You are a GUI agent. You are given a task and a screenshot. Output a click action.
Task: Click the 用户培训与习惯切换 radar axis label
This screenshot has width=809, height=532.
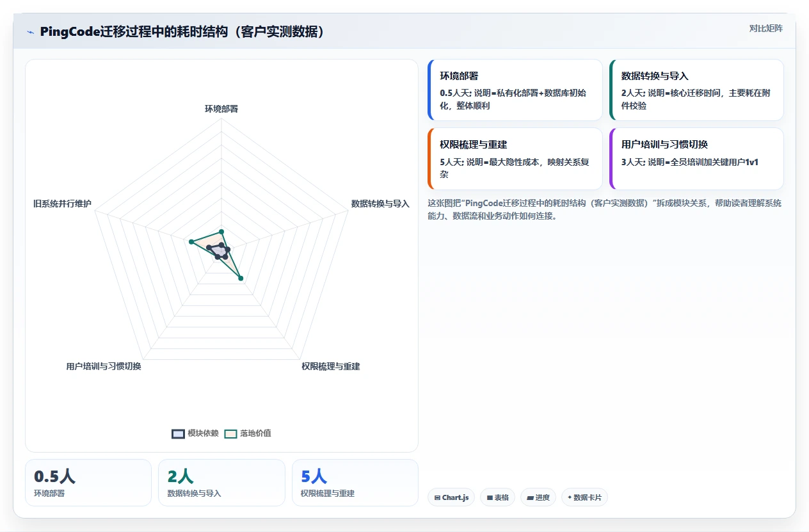tap(104, 366)
